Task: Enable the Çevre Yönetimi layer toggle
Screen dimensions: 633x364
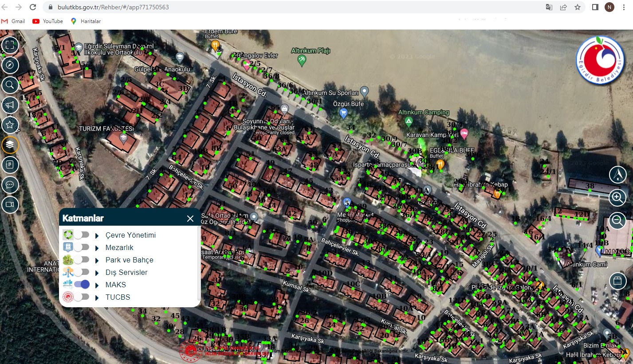Action: (82, 235)
